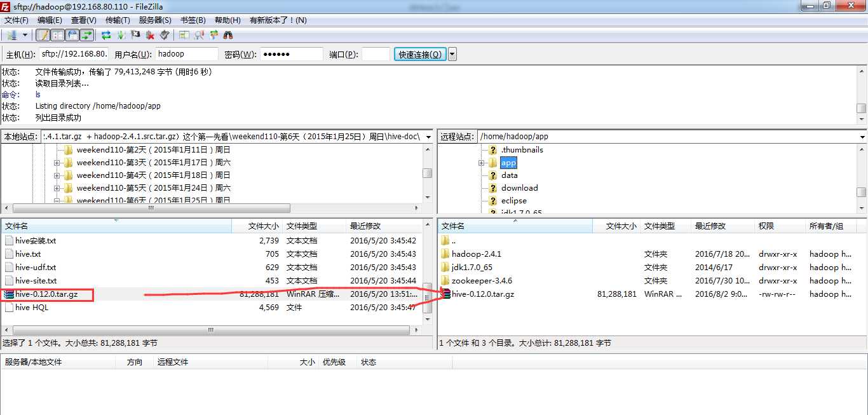Click the hadoop-2.4.1 folder icon
The height and width of the screenshot is (415, 868).
point(445,254)
